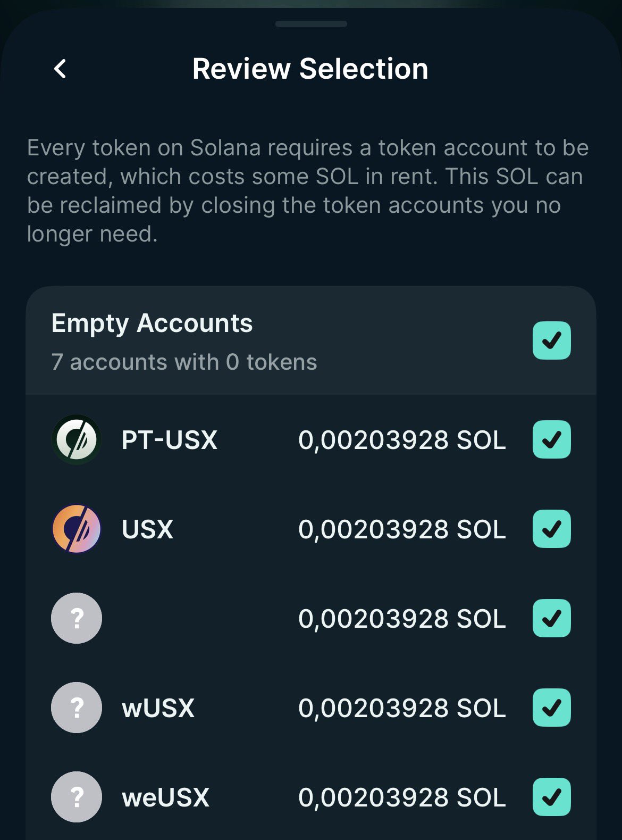The height and width of the screenshot is (840, 622).
Task: Uncheck the USX account checkbox
Action: [551, 529]
